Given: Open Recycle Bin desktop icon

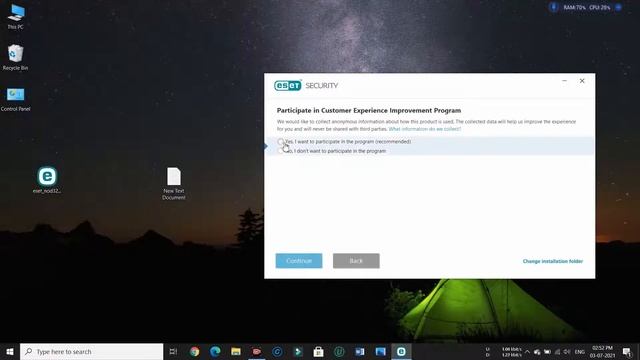Looking at the screenshot, I should (16, 57).
